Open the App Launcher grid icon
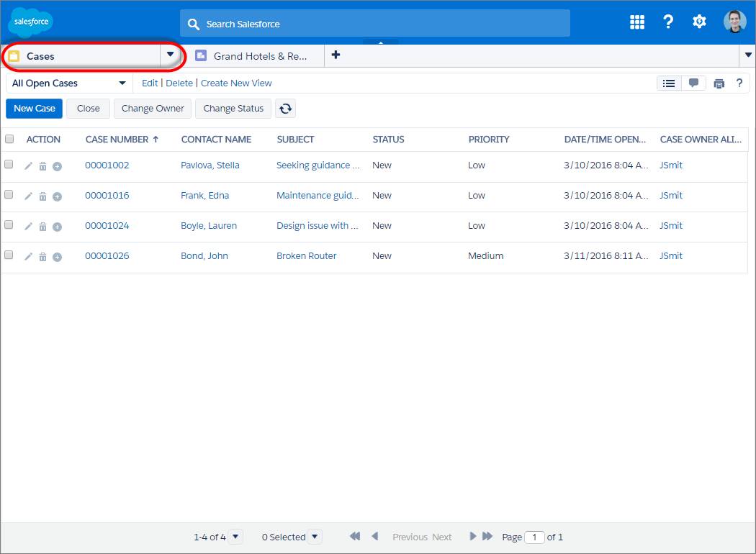This screenshot has height=554, width=756. [637, 22]
